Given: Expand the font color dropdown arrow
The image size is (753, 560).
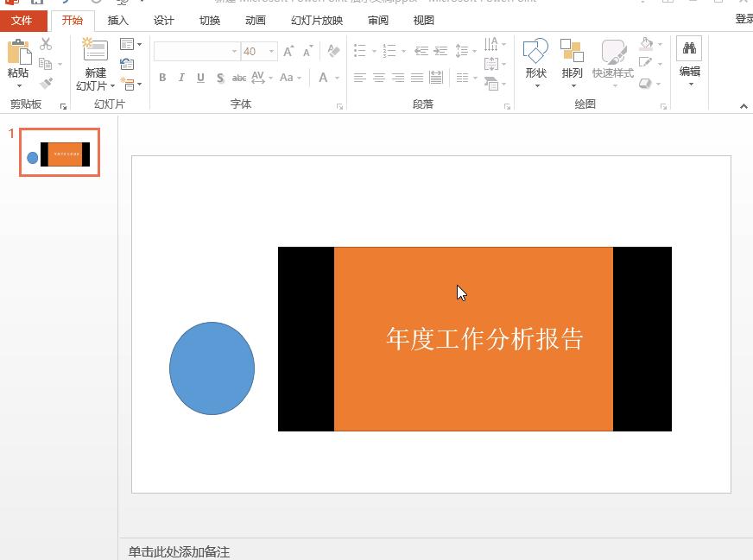Looking at the screenshot, I should tap(335, 79).
